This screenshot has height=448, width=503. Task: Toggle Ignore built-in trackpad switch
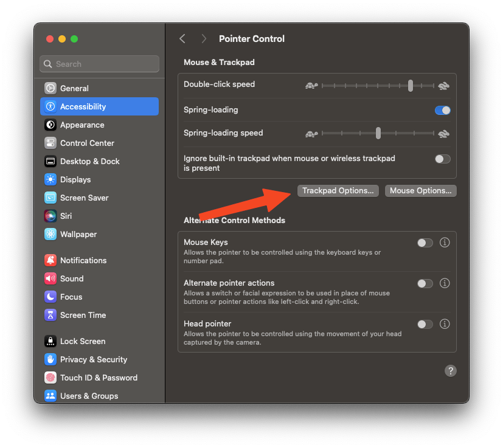[443, 159]
